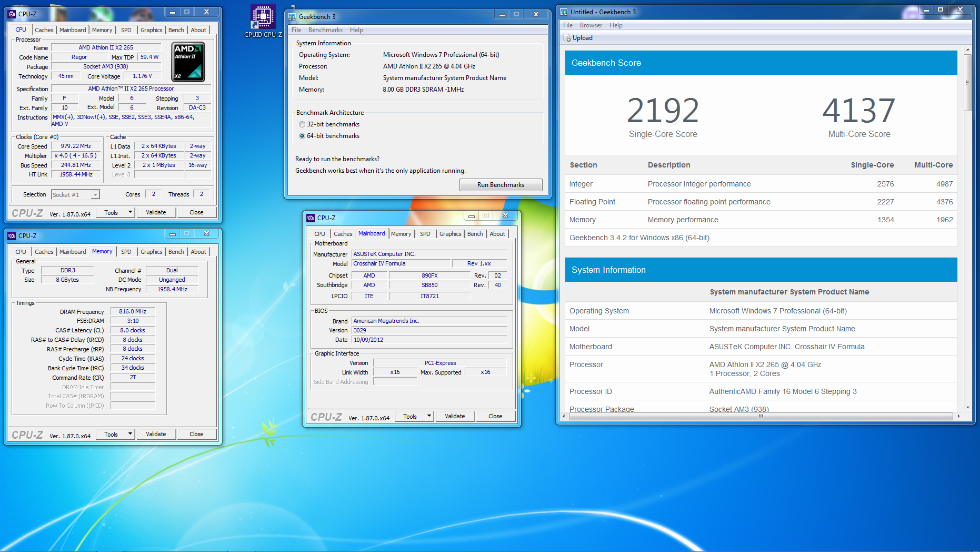Click Tools button in the Memory tab window
Screen dimensions: 980x552
click(111, 434)
